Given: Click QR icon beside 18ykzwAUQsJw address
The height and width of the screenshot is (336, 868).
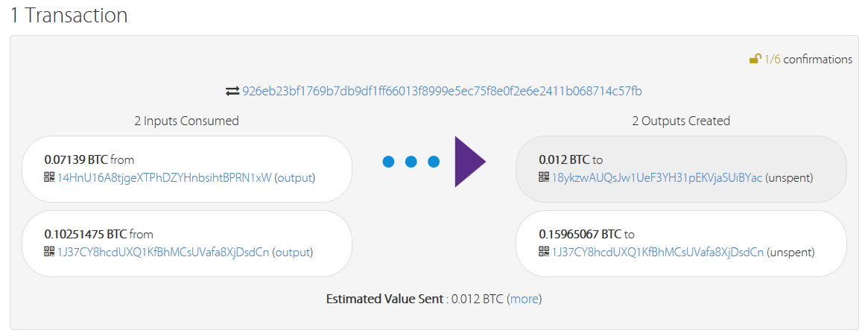Looking at the screenshot, I should [544, 177].
